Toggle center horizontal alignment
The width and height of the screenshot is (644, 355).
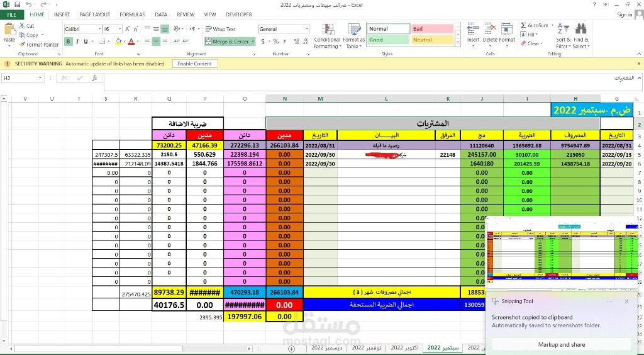pos(156,42)
